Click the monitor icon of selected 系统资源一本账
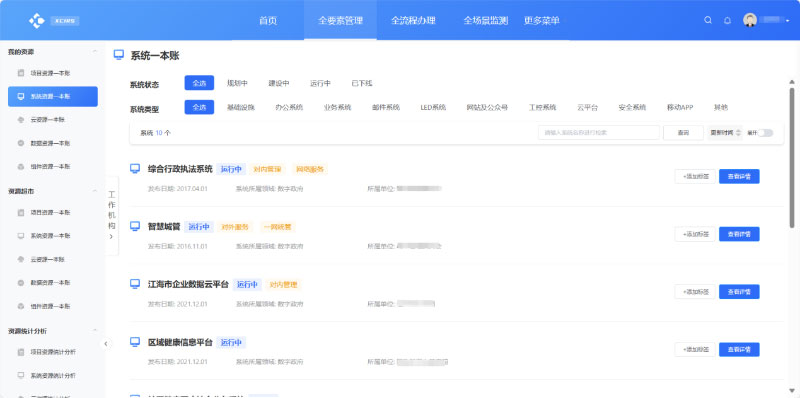800x398 pixels. pyautogui.click(x=21, y=96)
